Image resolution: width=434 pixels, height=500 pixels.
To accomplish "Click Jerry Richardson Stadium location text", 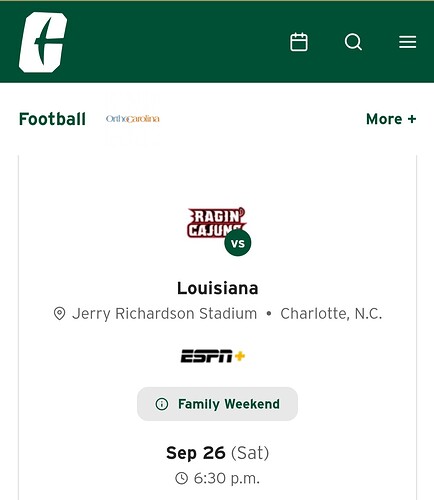I will click(x=164, y=314).
